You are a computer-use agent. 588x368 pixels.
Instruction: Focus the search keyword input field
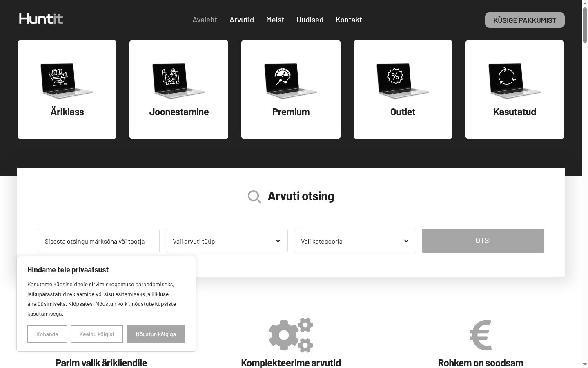pyautogui.click(x=98, y=241)
